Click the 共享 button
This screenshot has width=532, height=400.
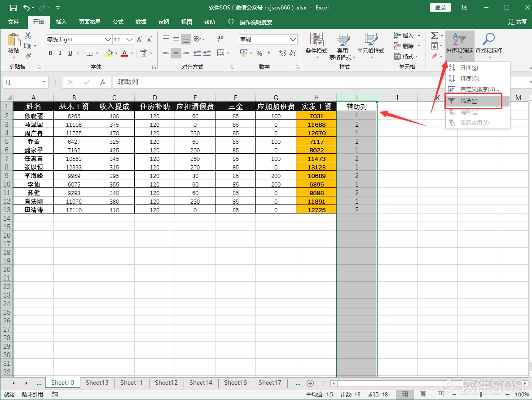coord(518,22)
